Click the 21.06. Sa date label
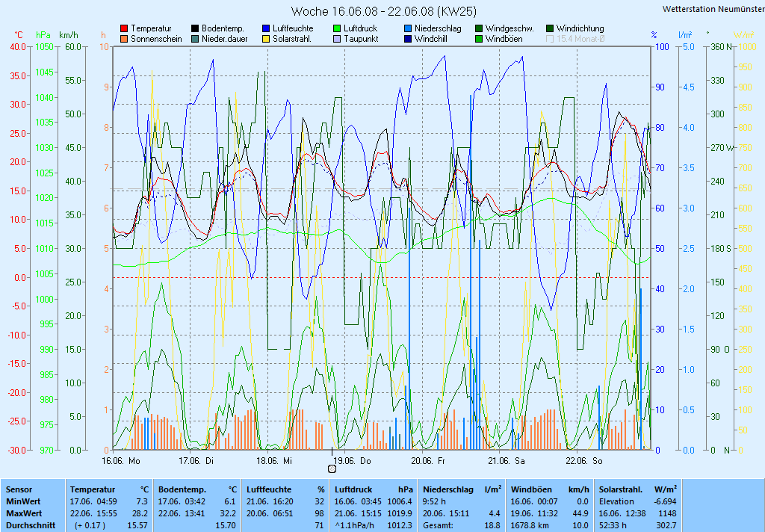This screenshot has height=532, width=765. pos(507,461)
